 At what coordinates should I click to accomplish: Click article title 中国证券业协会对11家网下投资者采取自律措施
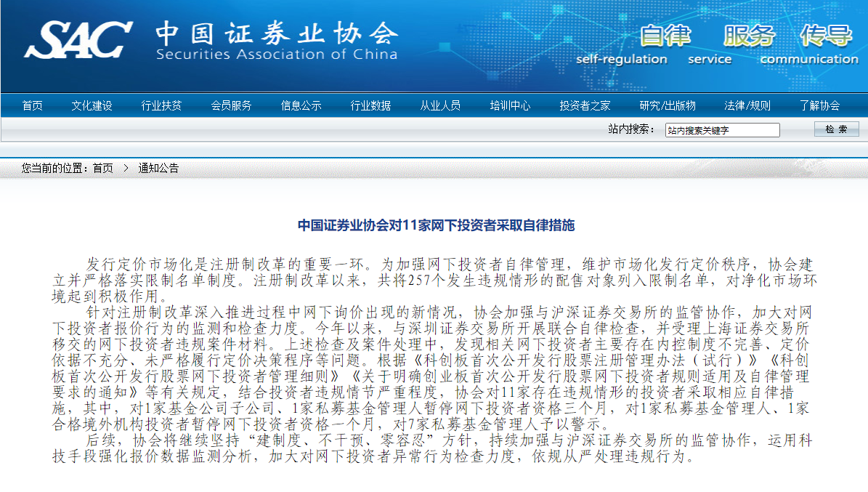pyautogui.click(x=437, y=225)
